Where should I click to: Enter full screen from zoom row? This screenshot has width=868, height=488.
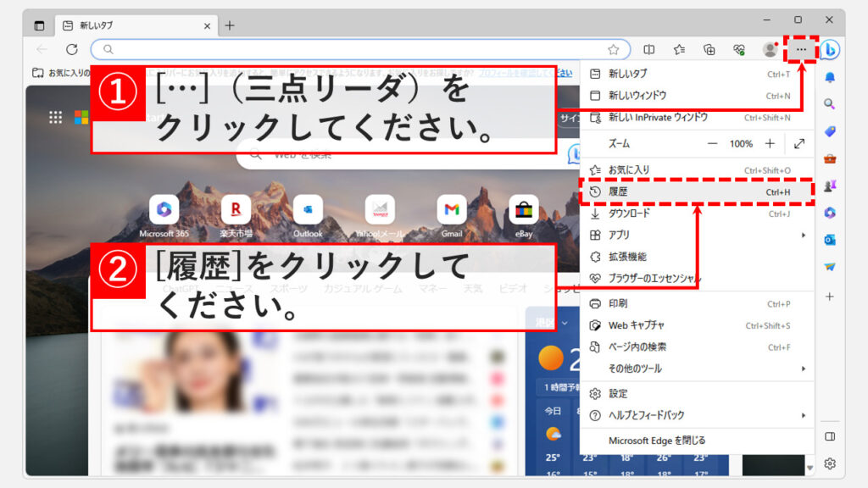(x=798, y=144)
